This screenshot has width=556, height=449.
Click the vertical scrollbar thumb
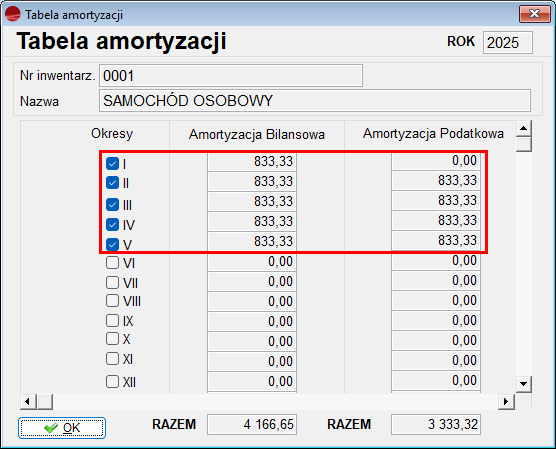click(524, 144)
